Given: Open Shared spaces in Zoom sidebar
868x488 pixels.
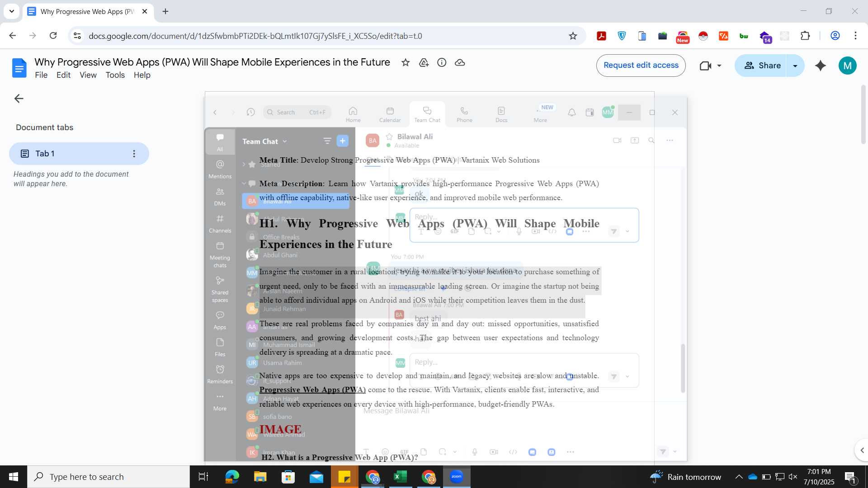Looking at the screenshot, I should point(220,290).
